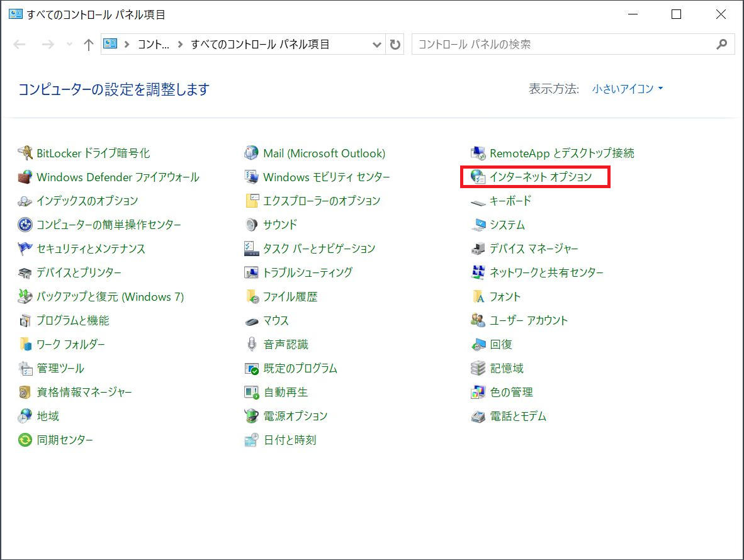
Task: Click the セキュリティとメンテナンス flag icon
Action: [25, 249]
